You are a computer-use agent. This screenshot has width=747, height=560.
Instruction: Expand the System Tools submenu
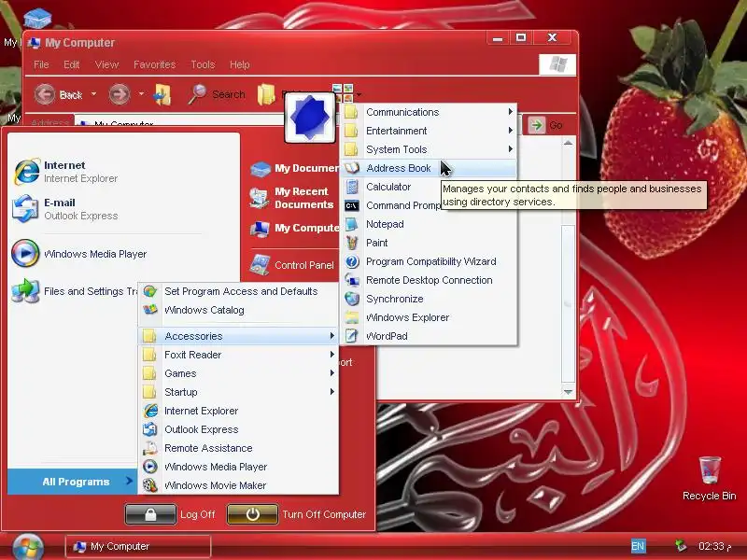tap(429, 149)
